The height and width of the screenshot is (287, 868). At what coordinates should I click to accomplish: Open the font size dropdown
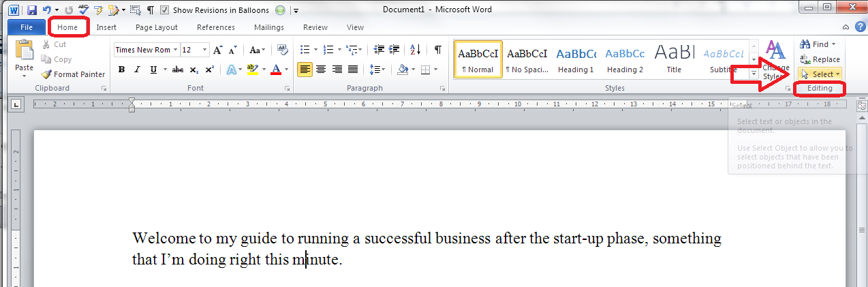pos(204,50)
